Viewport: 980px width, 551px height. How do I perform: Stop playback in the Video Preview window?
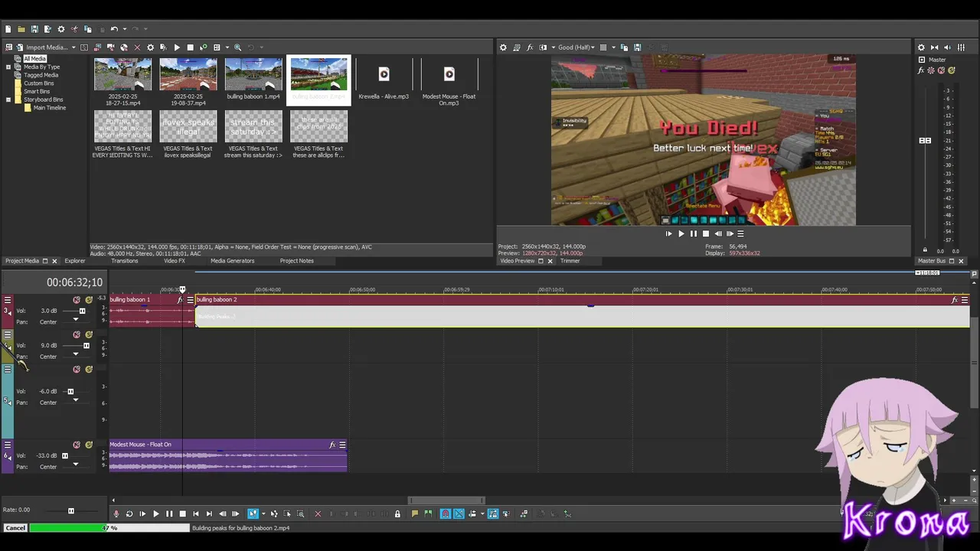click(706, 233)
